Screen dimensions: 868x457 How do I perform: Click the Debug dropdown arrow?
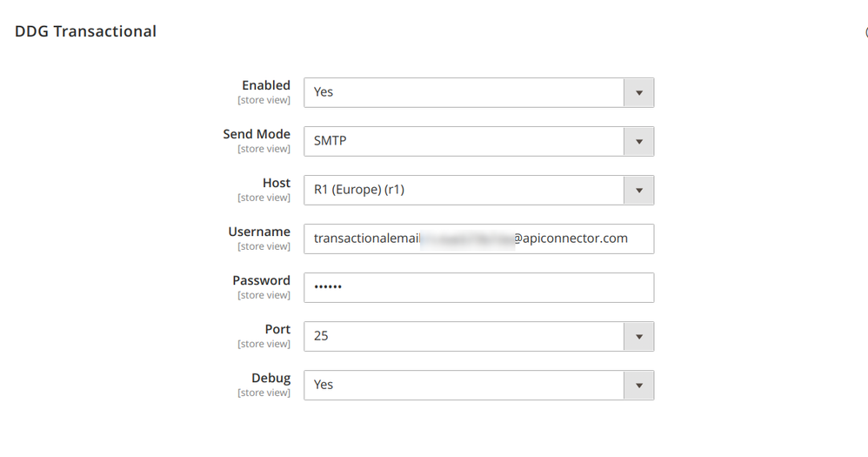[x=639, y=385]
